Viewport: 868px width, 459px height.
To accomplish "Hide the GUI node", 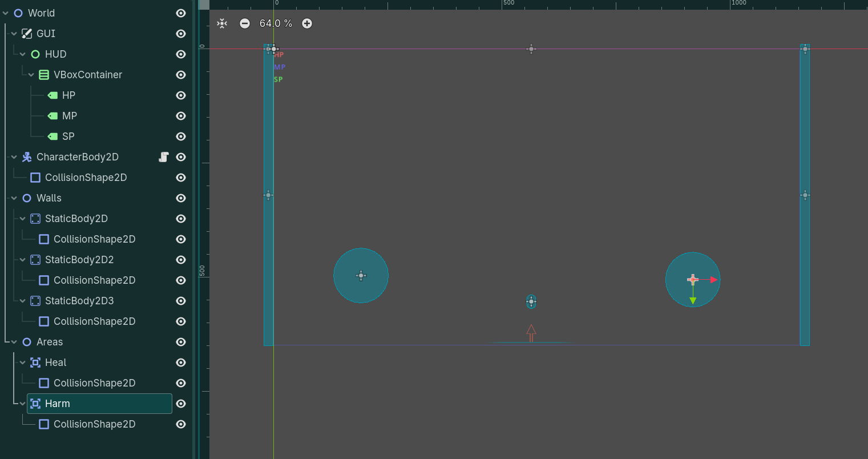I will tap(181, 34).
